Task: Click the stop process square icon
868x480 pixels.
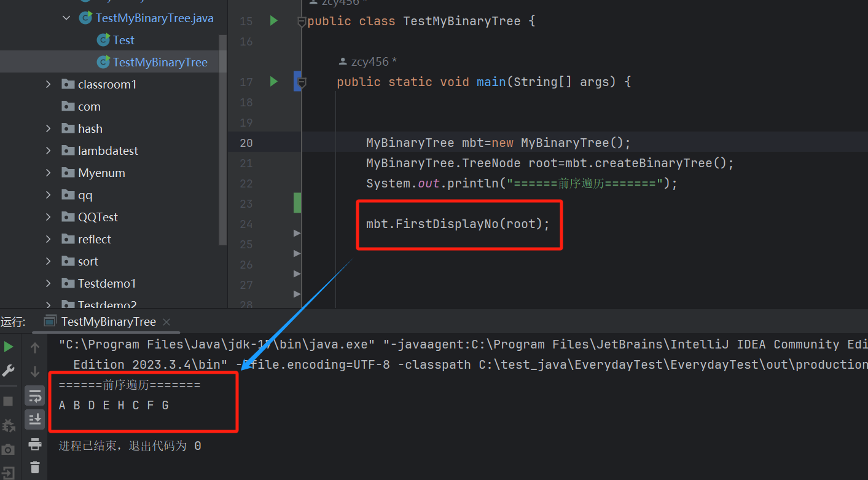Action: (x=9, y=401)
